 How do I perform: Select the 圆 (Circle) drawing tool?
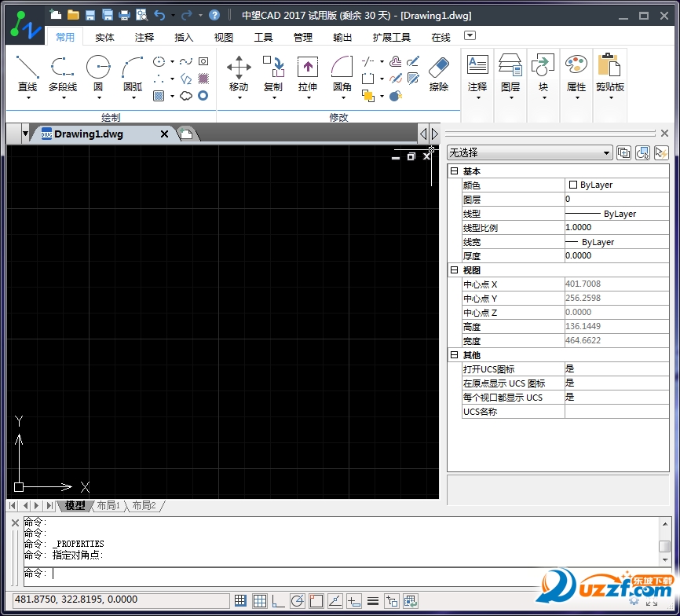click(98, 68)
